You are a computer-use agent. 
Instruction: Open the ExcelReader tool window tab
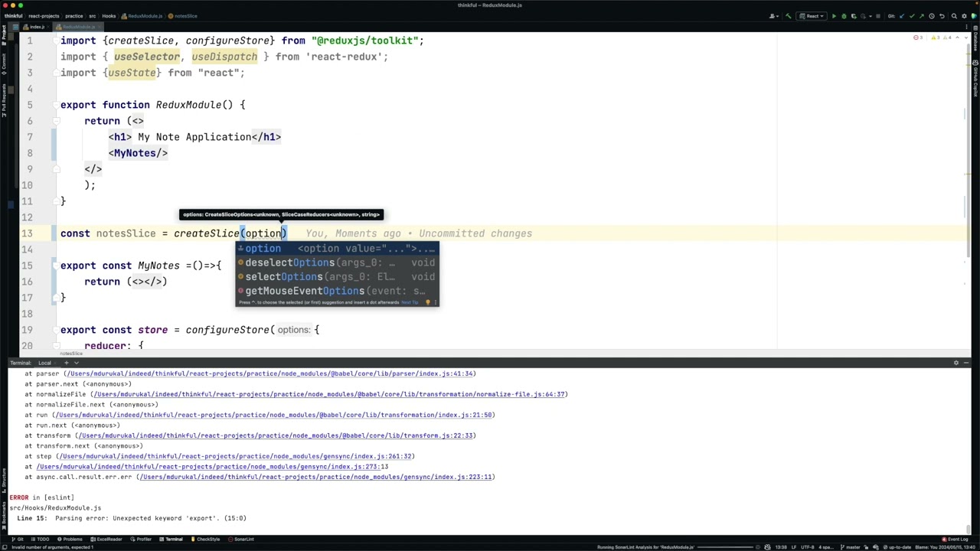pos(106,540)
